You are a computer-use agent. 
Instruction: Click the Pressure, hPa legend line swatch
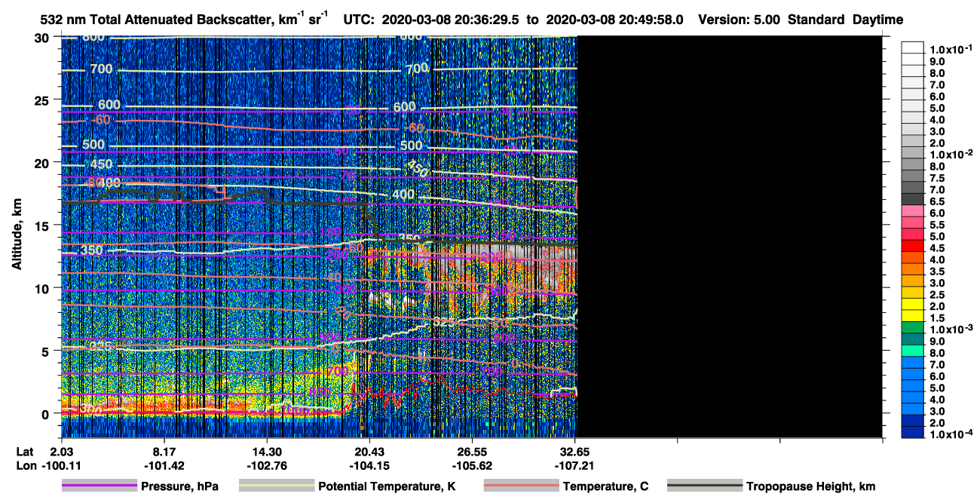(x=99, y=486)
